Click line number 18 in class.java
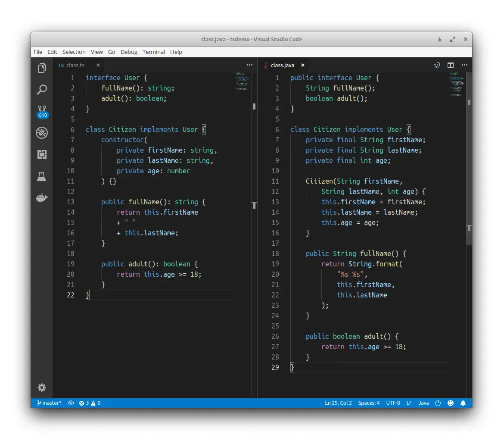This screenshot has height=444, width=504. [275, 253]
